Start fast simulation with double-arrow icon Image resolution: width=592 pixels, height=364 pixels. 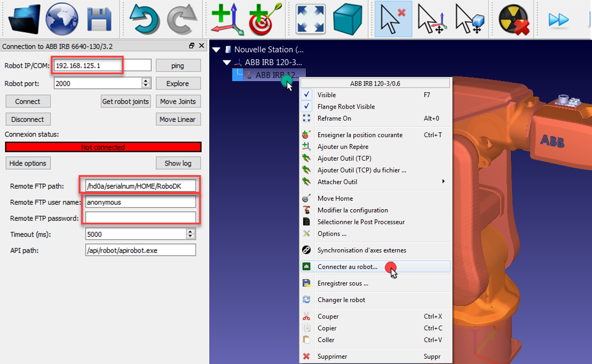point(558,20)
